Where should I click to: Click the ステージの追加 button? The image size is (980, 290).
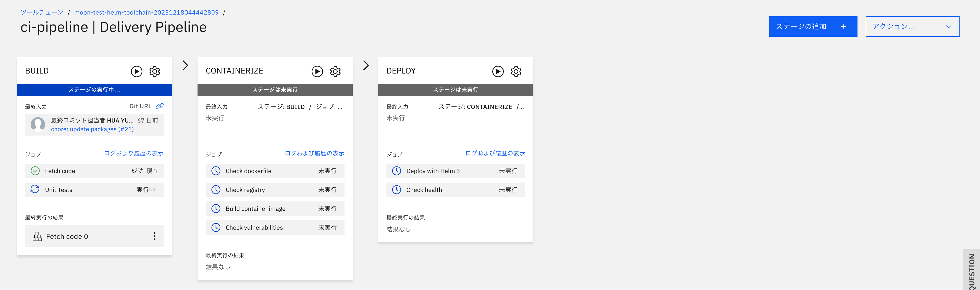click(x=813, y=26)
